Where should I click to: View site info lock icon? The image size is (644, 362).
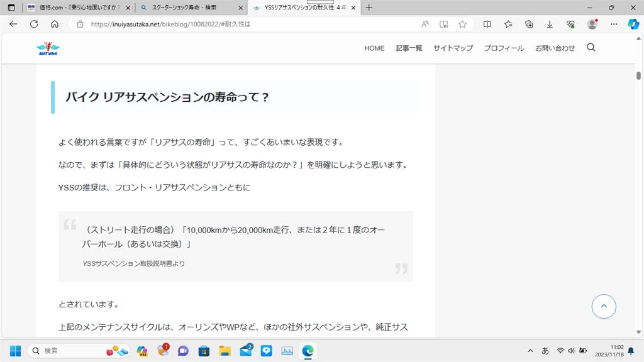80,25
